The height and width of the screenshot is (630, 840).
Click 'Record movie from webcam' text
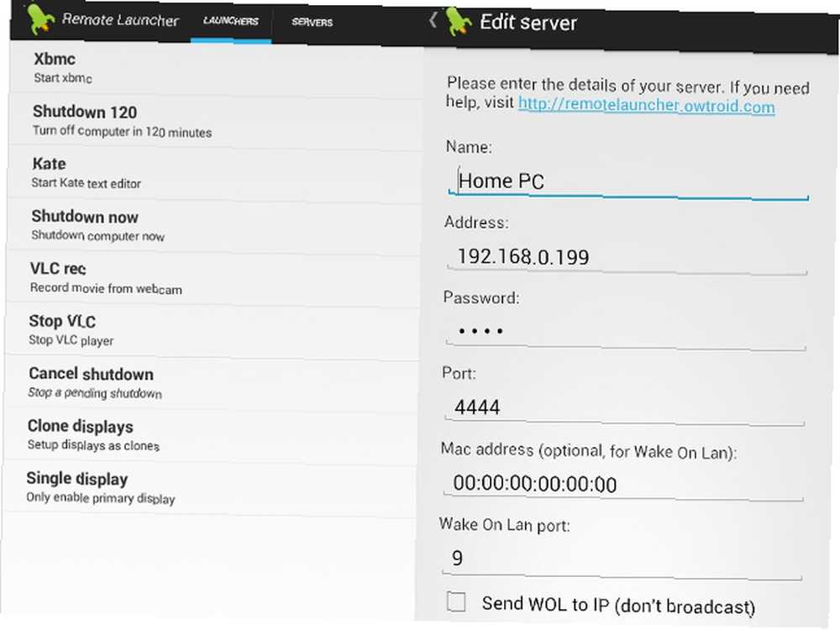106,288
